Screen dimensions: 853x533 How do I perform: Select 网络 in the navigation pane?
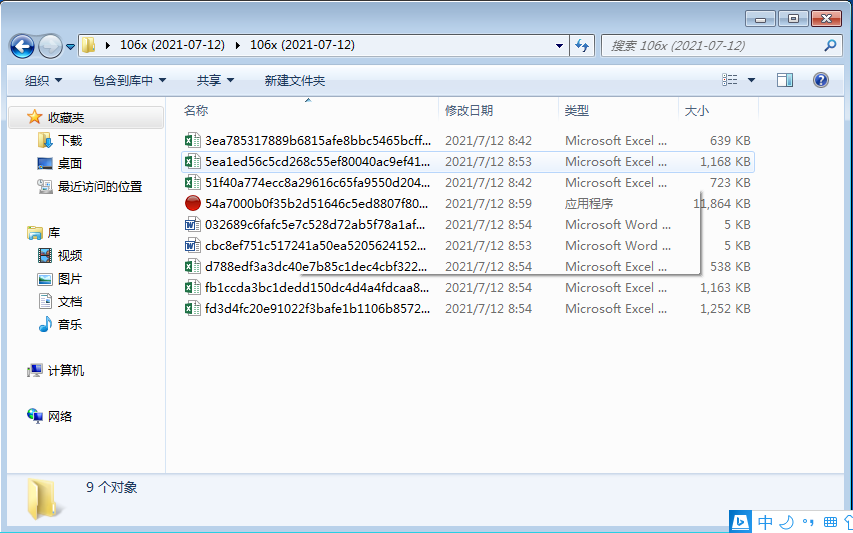tap(60, 417)
